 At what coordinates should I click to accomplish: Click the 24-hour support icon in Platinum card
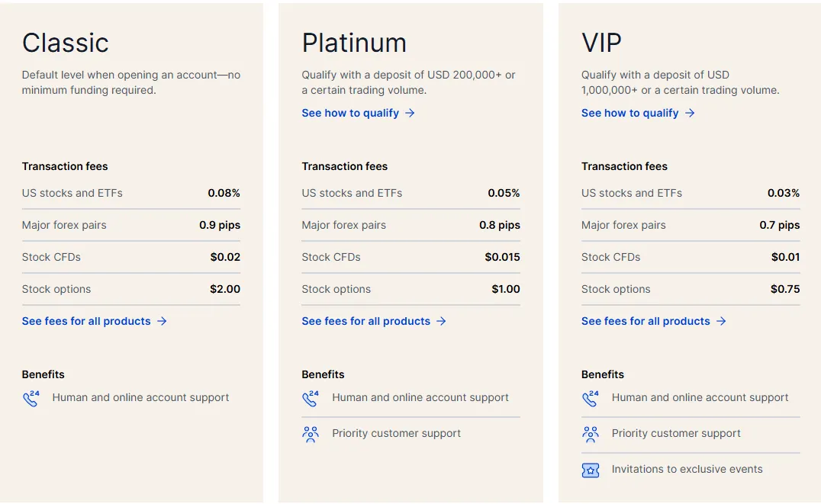[x=311, y=398]
